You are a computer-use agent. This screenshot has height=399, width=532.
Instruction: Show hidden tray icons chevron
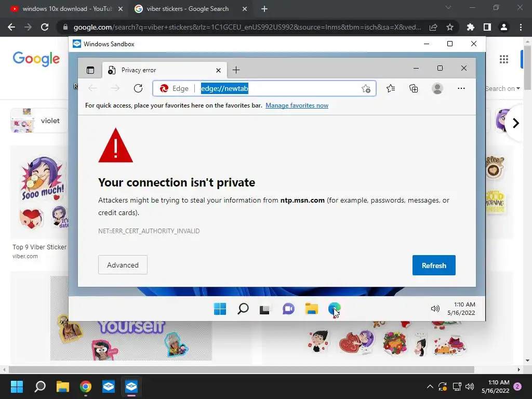(x=430, y=387)
